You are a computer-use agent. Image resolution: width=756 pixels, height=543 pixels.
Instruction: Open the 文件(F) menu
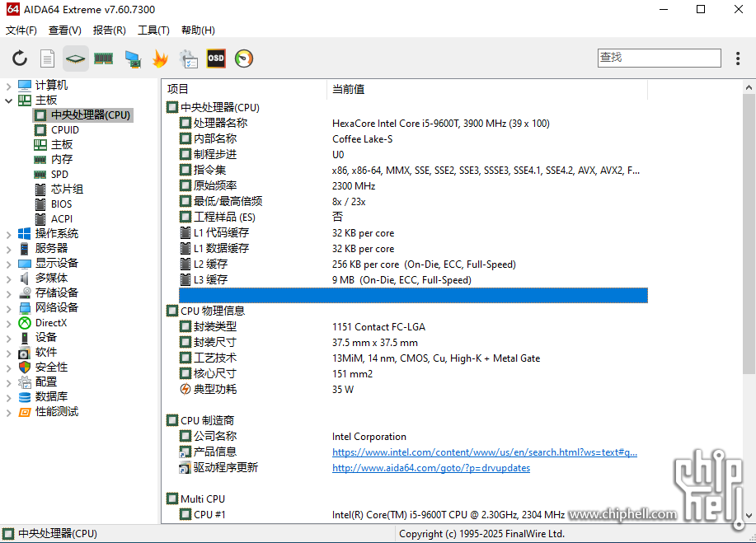point(21,30)
